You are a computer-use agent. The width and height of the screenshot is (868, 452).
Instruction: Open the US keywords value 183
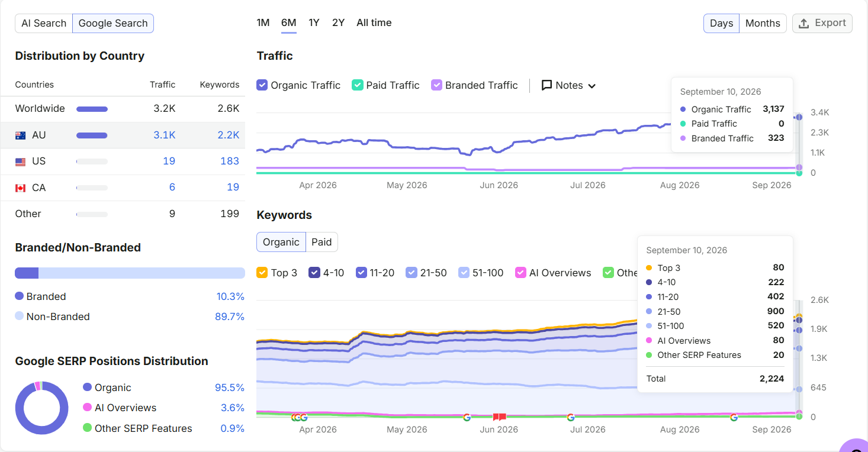(230, 161)
